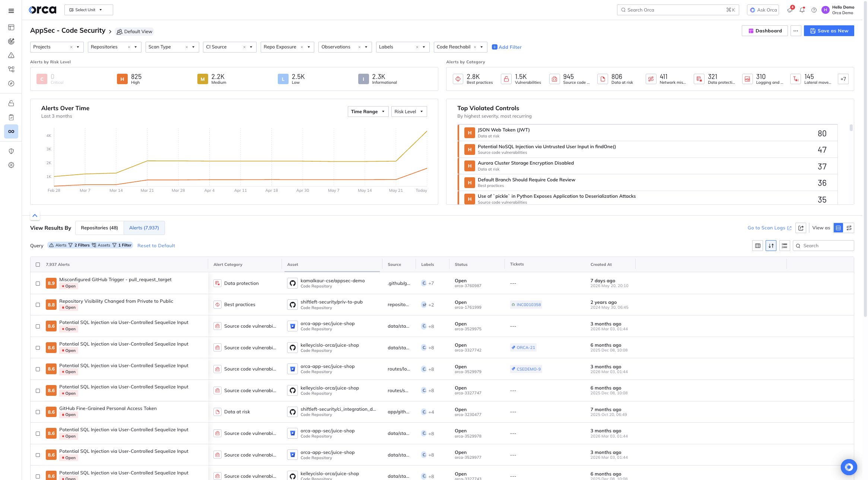Check the GitHub Fine-Grained Personal Access Token row
868x480 pixels.
coord(38,412)
